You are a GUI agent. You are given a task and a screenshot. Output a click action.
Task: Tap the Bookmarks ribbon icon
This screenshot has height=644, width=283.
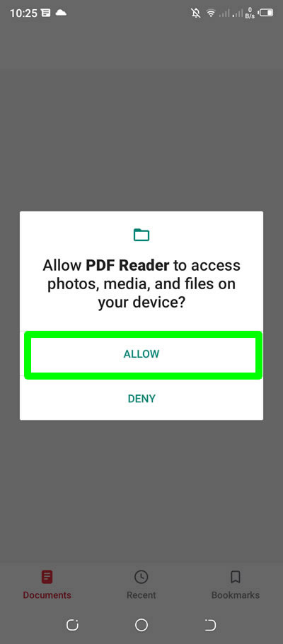click(236, 577)
